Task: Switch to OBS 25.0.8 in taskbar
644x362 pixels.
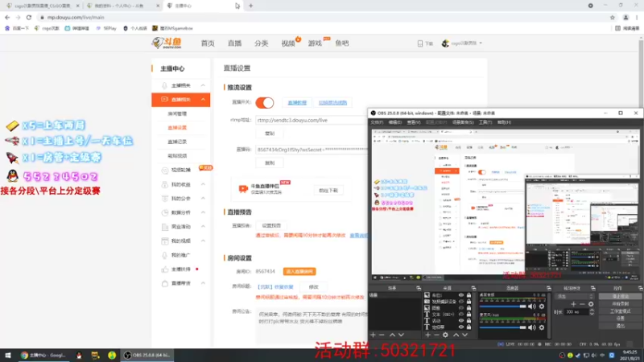Action: (147, 355)
